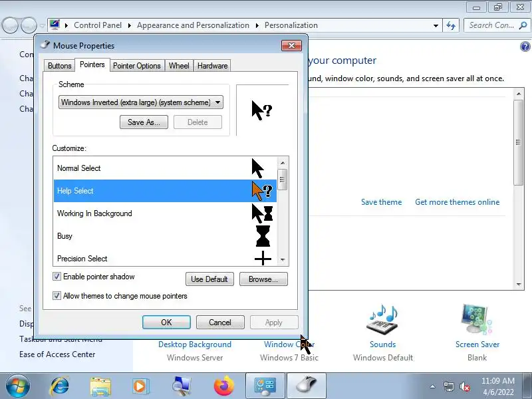Open the Screen Saver icon
This screenshot has height=399, width=532.
(477, 319)
